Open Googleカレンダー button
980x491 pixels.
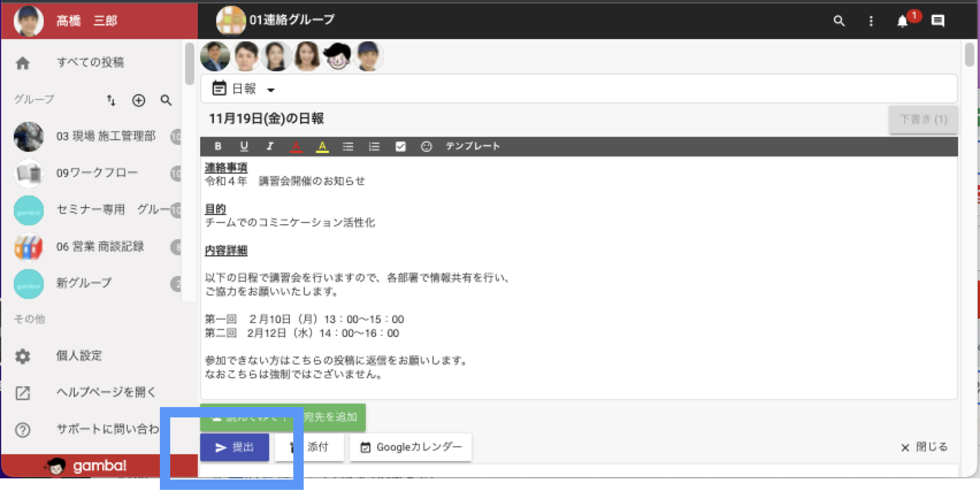point(411,447)
